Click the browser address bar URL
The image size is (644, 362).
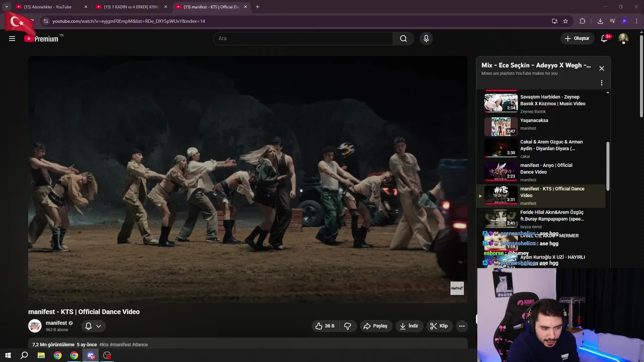pyautogui.click(x=128, y=21)
